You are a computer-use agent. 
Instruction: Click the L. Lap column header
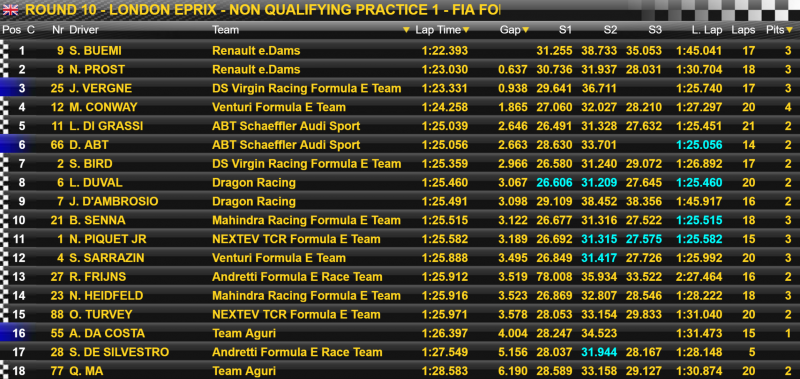tap(707, 30)
